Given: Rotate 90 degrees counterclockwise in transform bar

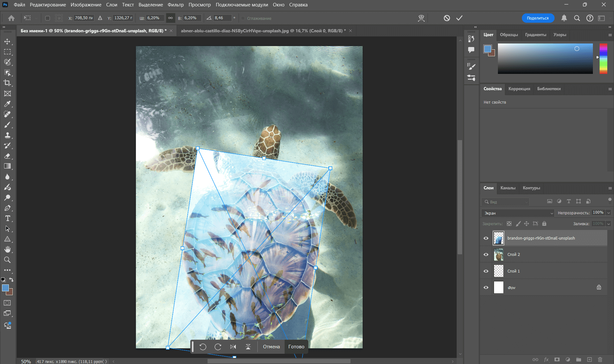Looking at the screenshot, I should 203,347.
